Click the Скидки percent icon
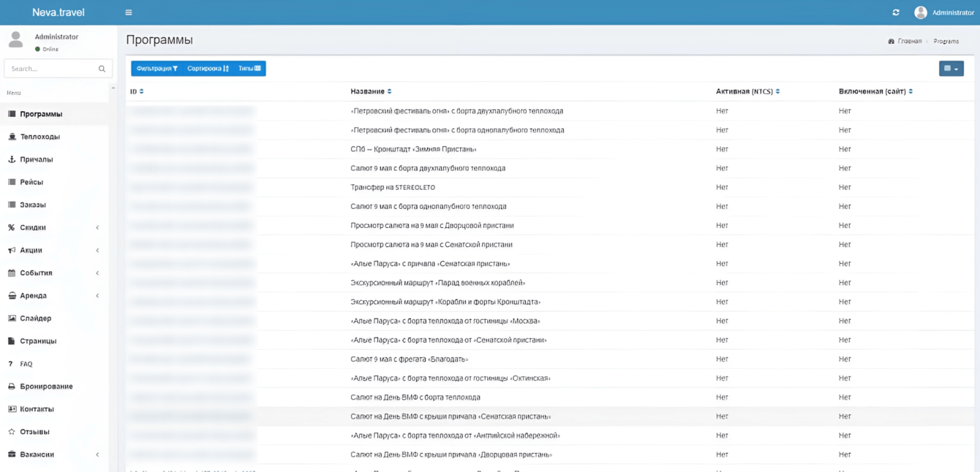 pos(12,227)
